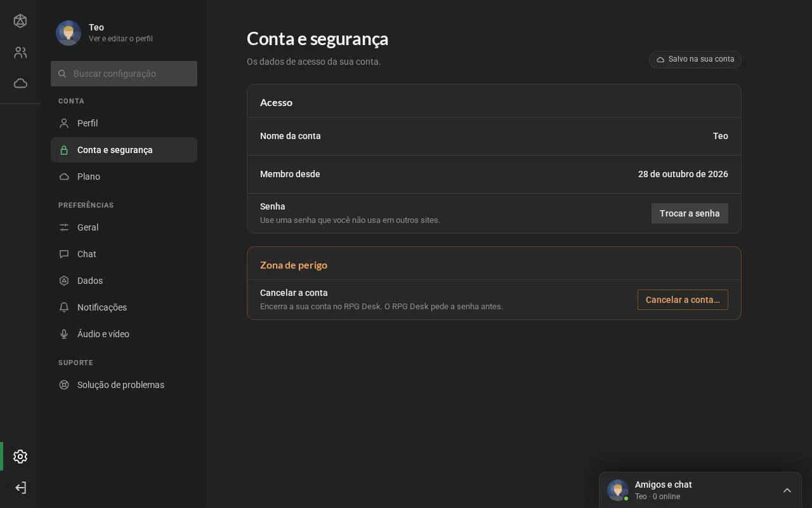Click the 'Senha' row label

coord(273,206)
